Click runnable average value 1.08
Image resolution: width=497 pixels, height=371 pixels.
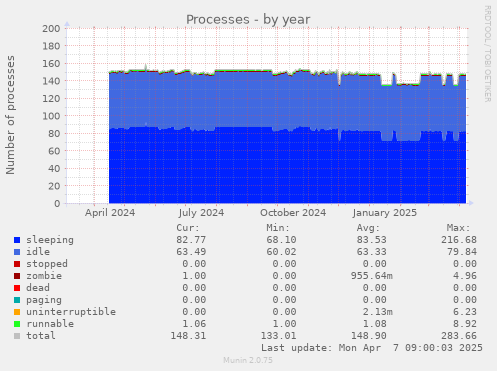[x=375, y=324]
